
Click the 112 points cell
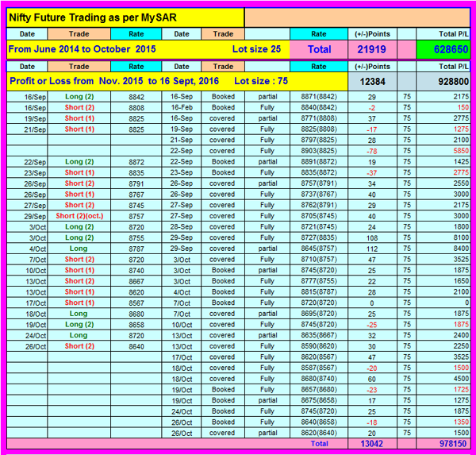372,249
